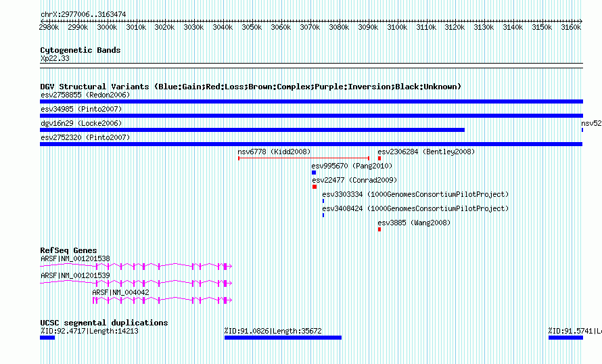
Task: Click the chrX:2977006..3163474 coordinate label
Action: (x=83, y=14)
